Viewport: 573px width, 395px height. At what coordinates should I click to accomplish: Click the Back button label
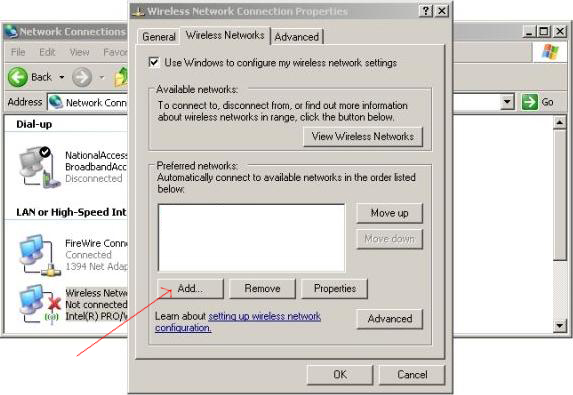[x=41, y=77]
